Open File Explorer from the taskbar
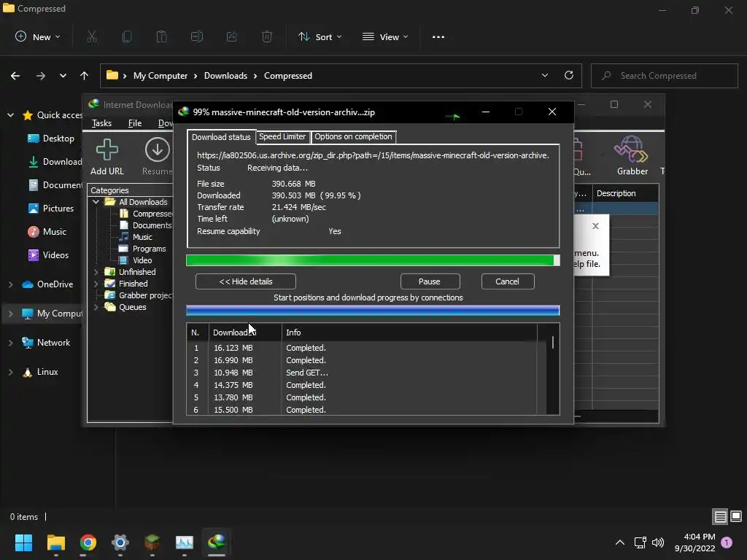The height and width of the screenshot is (560, 747). coord(55,542)
